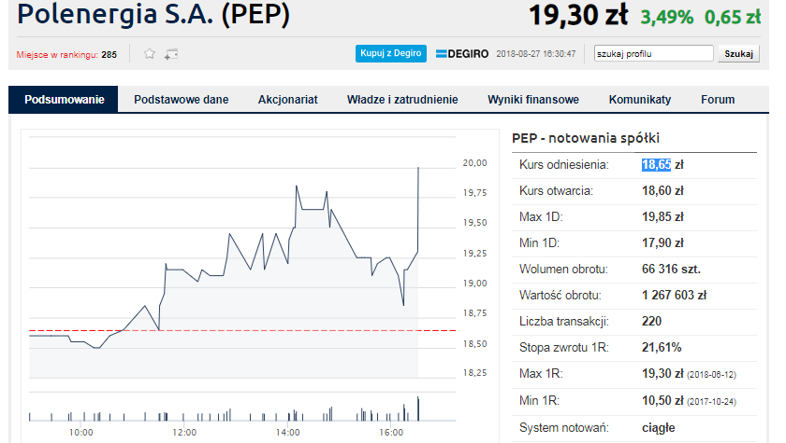
Task: Click the Szukaj search button
Action: pos(739,54)
